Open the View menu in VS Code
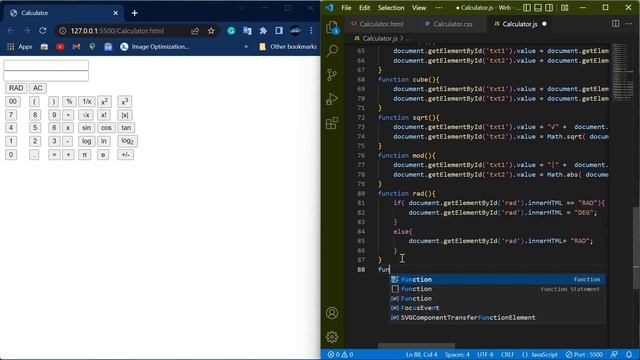 [x=419, y=8]
